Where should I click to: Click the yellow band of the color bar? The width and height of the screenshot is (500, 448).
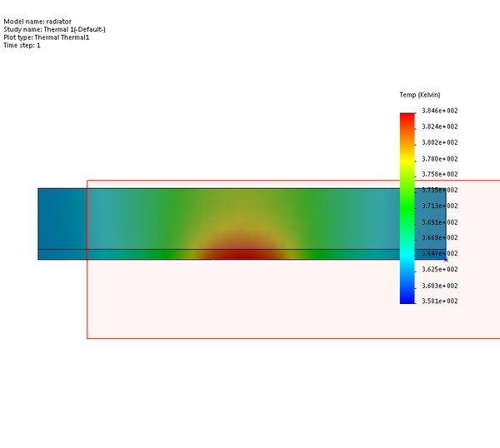407,161
